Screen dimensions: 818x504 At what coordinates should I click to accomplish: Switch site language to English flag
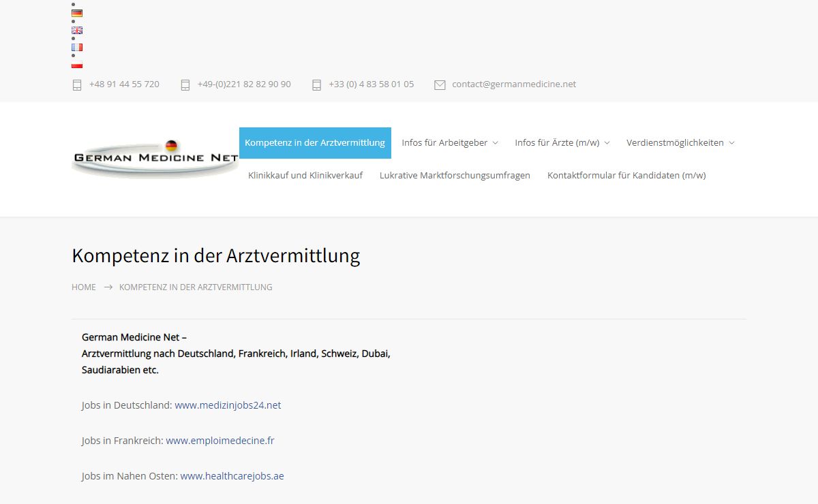[77, 30]
